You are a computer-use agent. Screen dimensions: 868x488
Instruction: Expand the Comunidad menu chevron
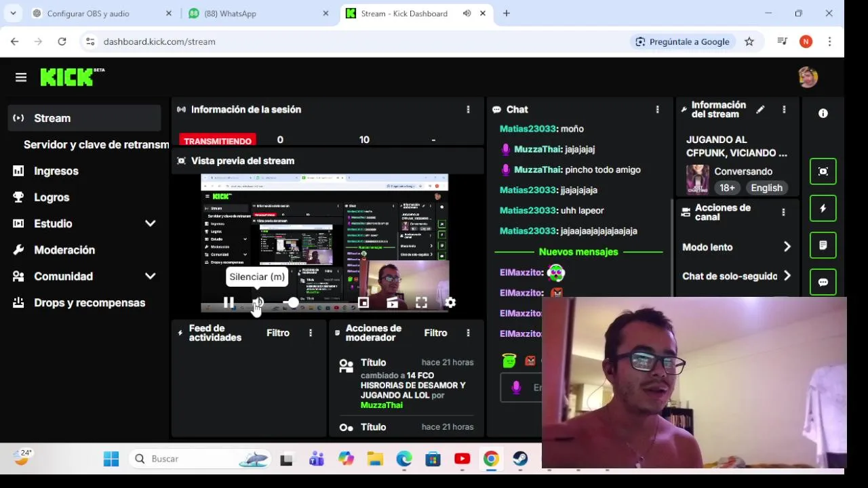click(150, 277)
